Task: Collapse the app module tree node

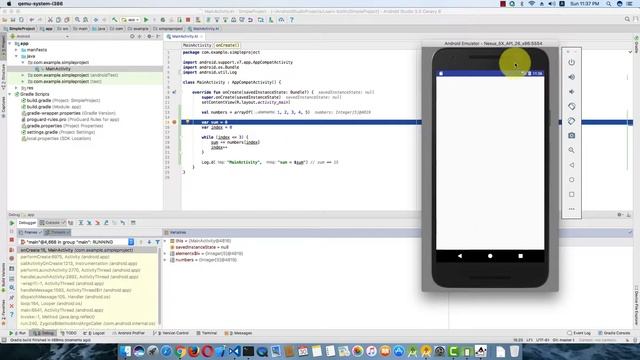Action: coord(10,43)
